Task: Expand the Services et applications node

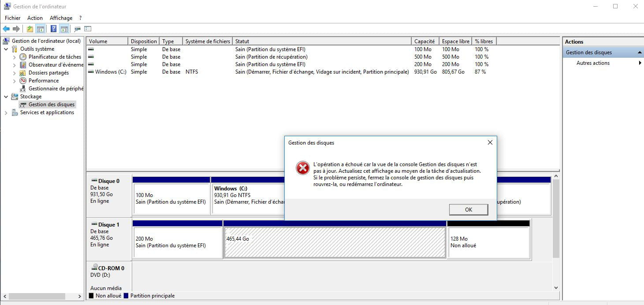Action: 6,113
